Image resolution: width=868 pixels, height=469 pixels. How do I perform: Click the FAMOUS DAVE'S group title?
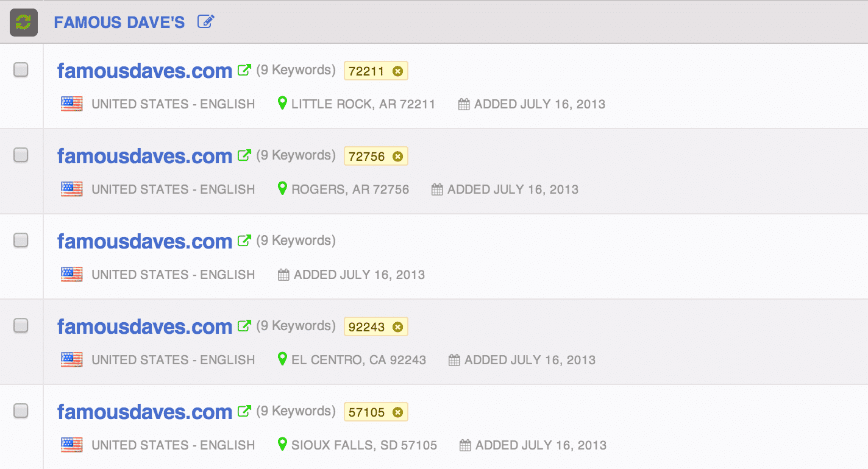pos(119,23)
